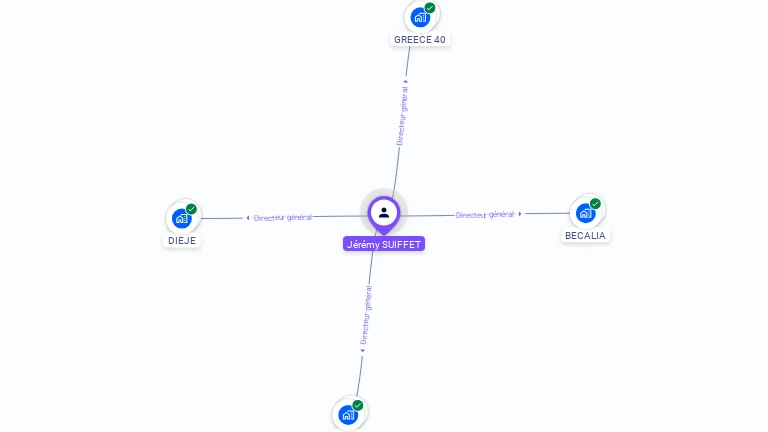Open the BECALIA company node icon

585,213
